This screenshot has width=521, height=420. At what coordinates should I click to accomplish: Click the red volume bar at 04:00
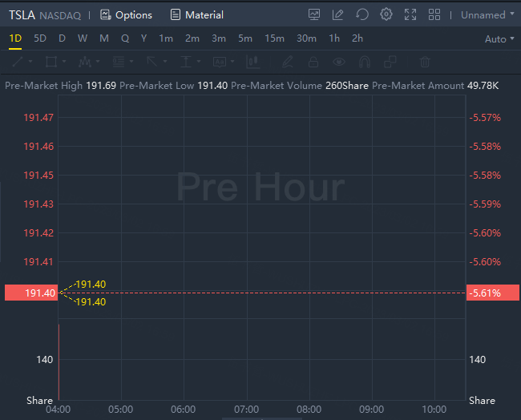[x=59, y=362]
